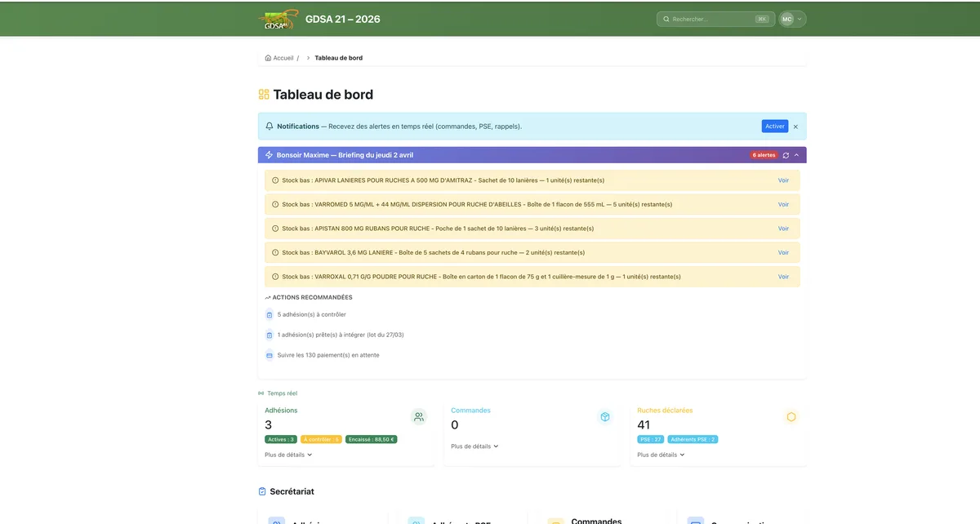980x524 pixels.
Task: Click the home icon in the breadcrumb
Action: 267,57
